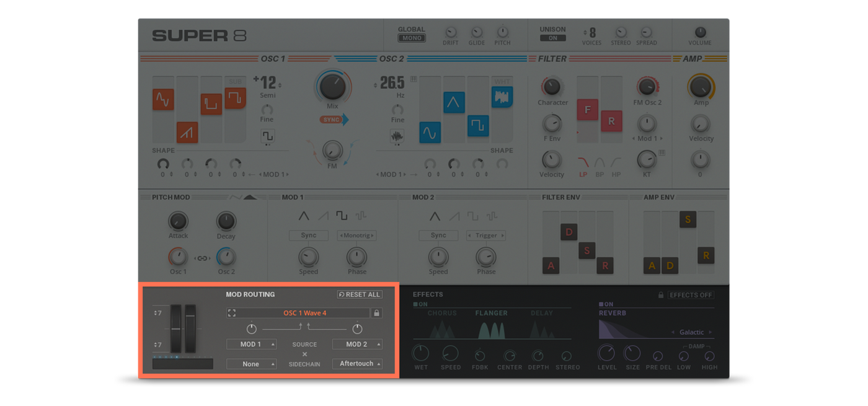Click the MOD 1 amount knob in Mod Routing
This screenshot has height=406, width=868.
pyautogui.click(x=252, y=329)
